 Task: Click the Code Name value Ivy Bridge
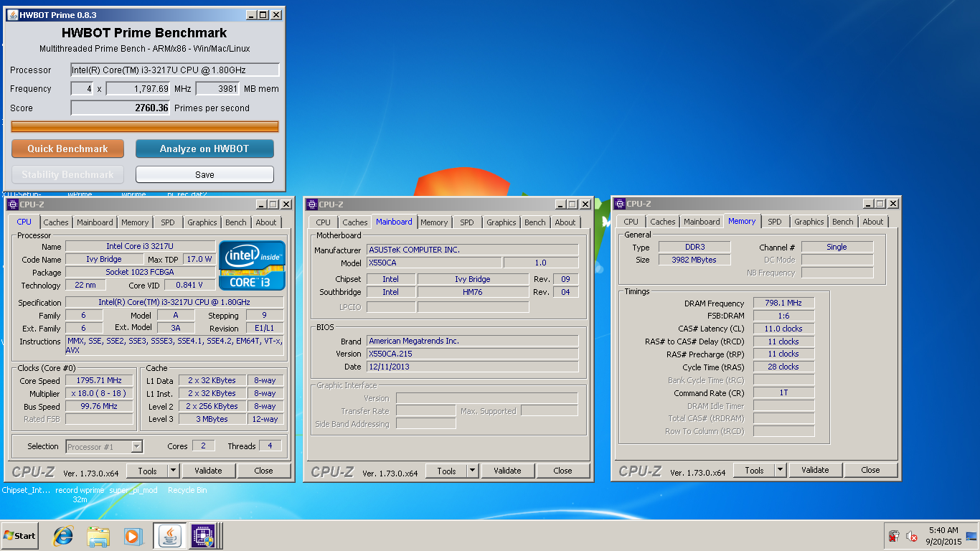pyautogui.click(x=104, y=259)
